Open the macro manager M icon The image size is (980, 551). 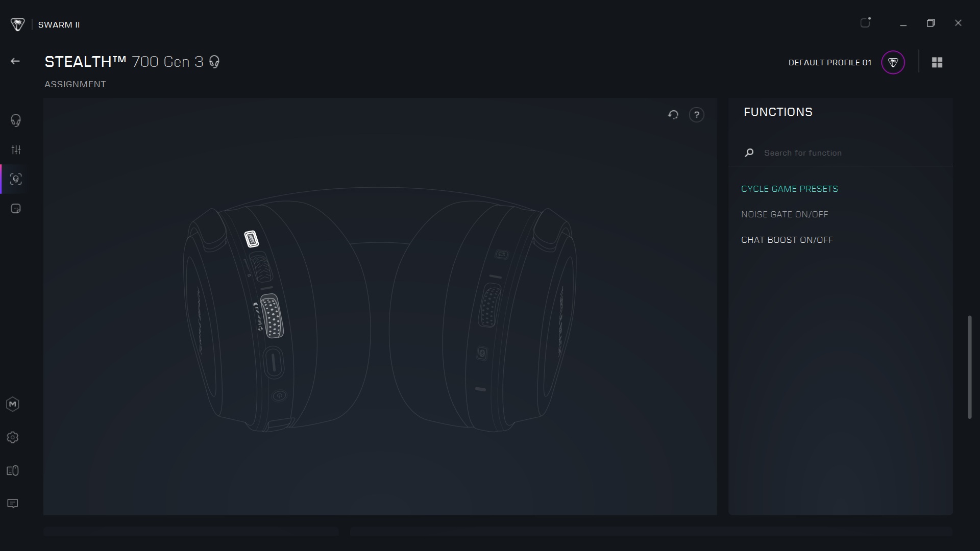[x=13, y=405]
